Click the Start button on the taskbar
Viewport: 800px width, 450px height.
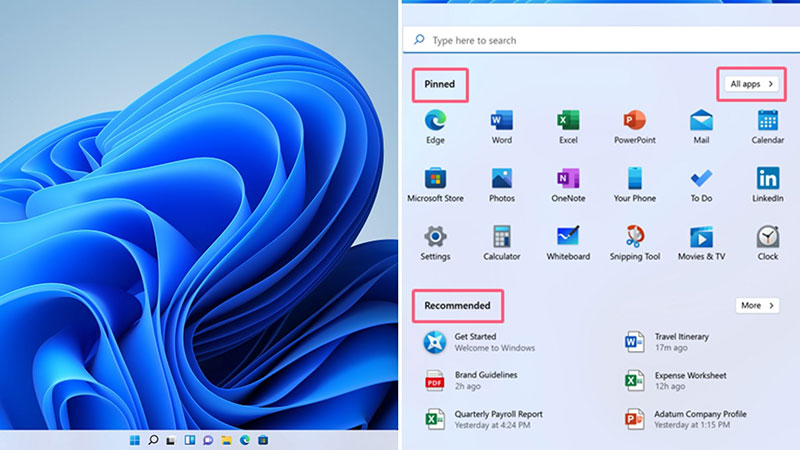pos(135,440)
